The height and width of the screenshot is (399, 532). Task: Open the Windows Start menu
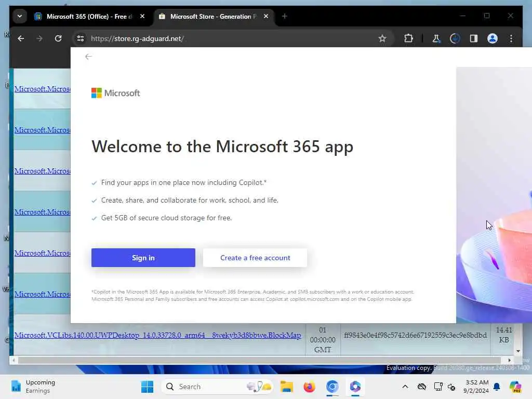click(x=147, y=387)
